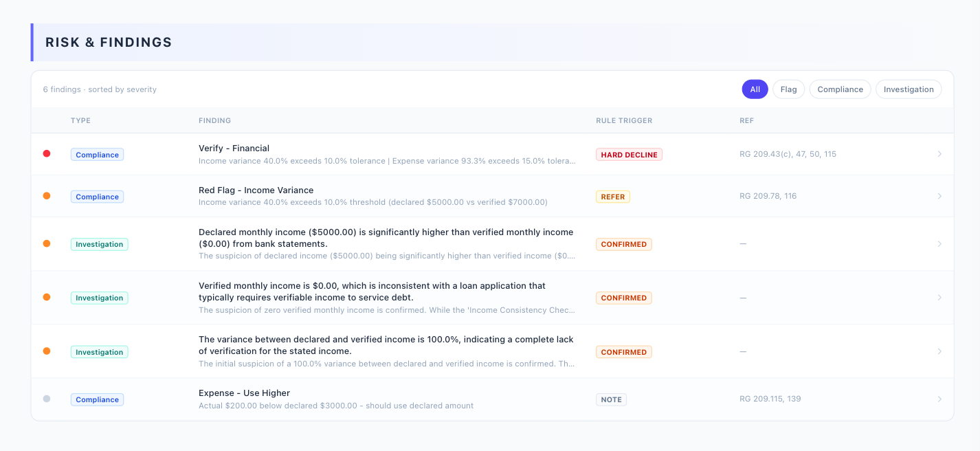Open the Red Flag - Income Variance finding title
Screen dimensions: 980x451
(256, 190)
